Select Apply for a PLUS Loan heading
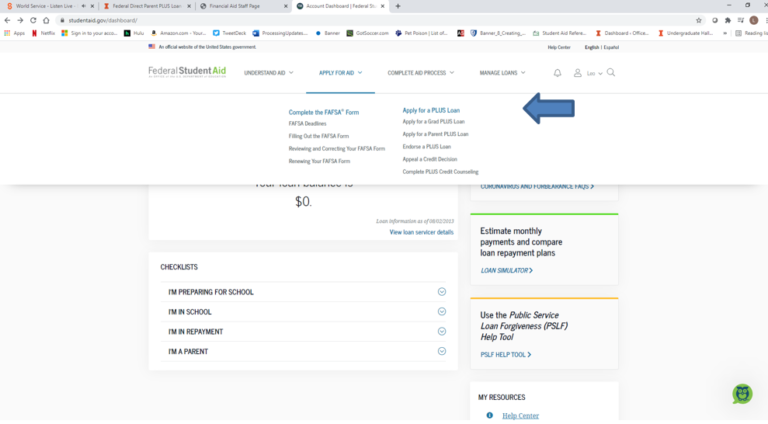The height and width of the screenshot is (424, 768). tap(431, 111)
